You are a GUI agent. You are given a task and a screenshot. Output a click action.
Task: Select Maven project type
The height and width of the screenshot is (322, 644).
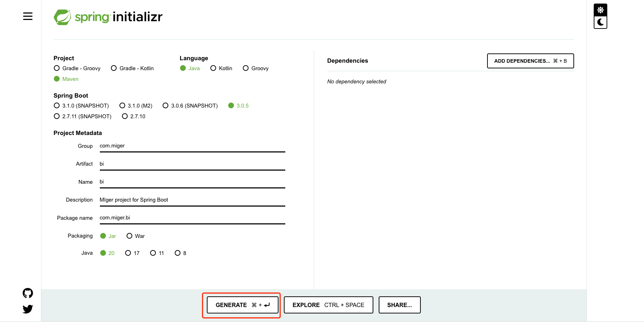tap(66, 79)
